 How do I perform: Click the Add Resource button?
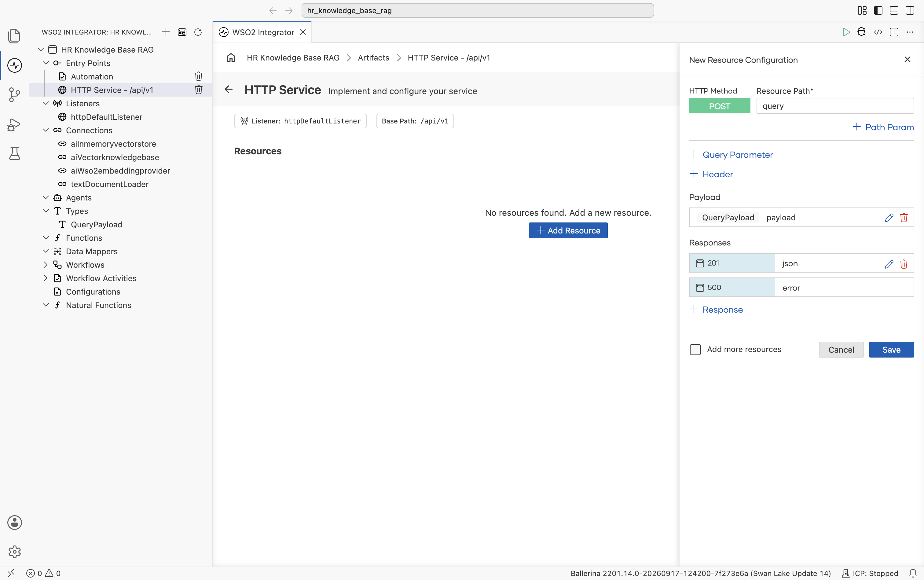(x=568, y=230)
